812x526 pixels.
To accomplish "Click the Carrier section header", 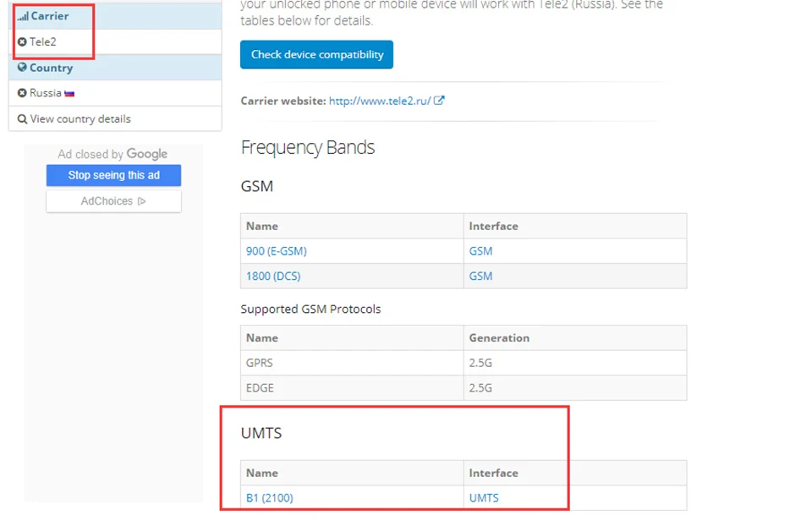I will pos(115,16).
